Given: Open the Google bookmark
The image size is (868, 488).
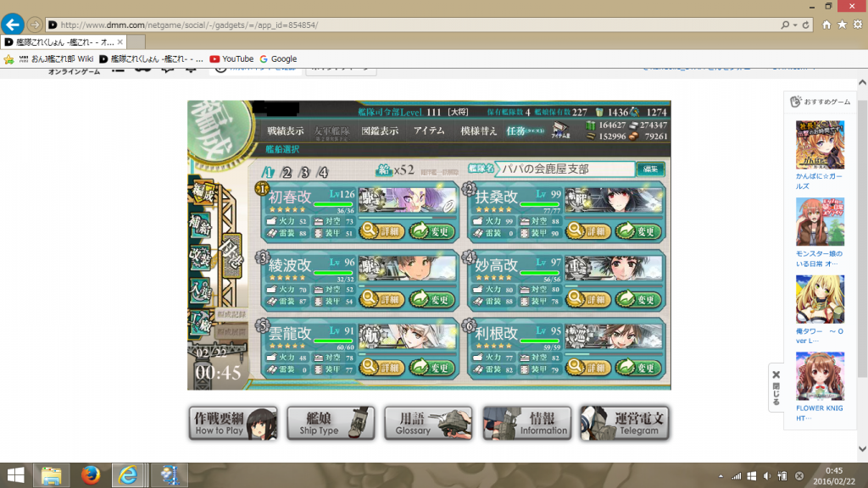Looking at the screenshot, I should (278, 59).
